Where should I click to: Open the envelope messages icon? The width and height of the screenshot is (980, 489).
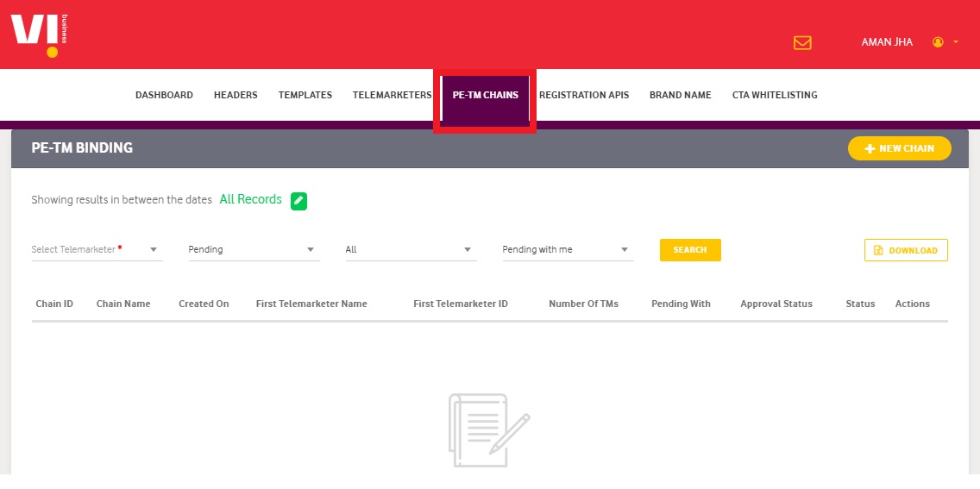tap(802, 42)
